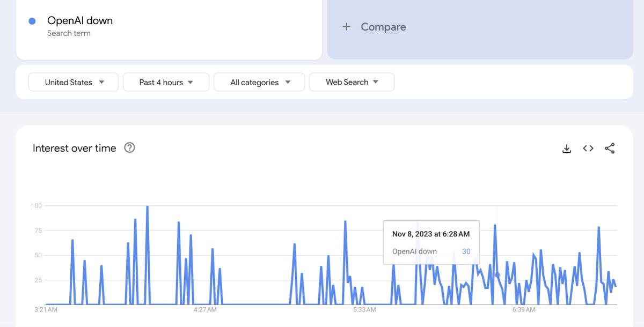The width and height of the screenshot is (644, 327).
Task: Click the tooltip value 30
Action: [x=466, y=251]
